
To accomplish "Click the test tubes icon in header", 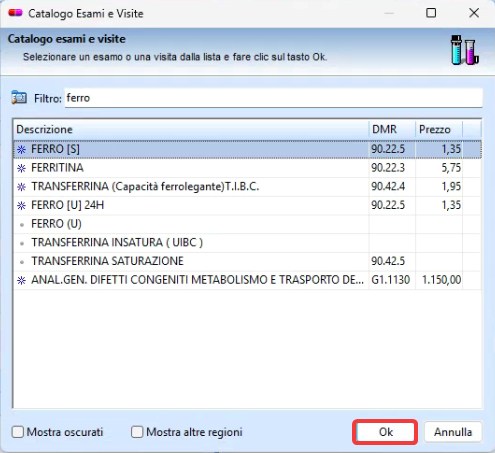I will (x=465, y=50).
